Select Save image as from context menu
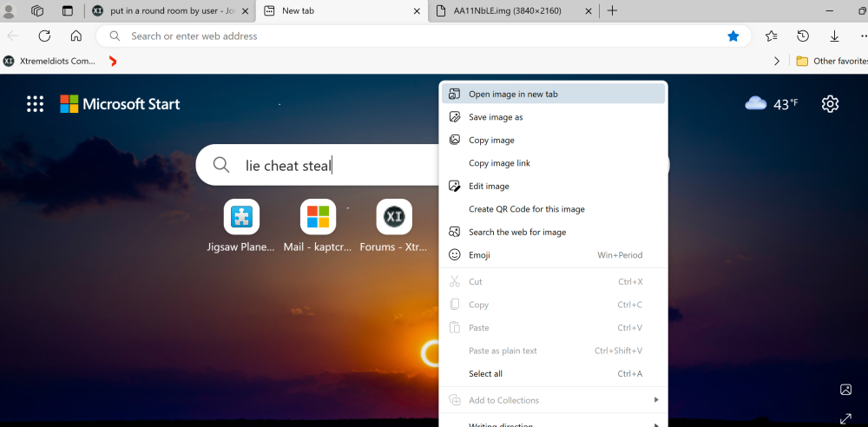 coord(496,117)
